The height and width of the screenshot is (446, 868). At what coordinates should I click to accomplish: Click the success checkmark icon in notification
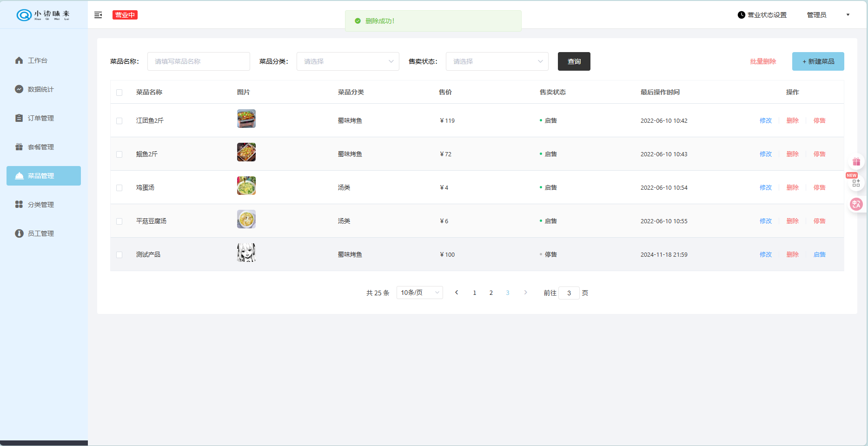point(358,21)
